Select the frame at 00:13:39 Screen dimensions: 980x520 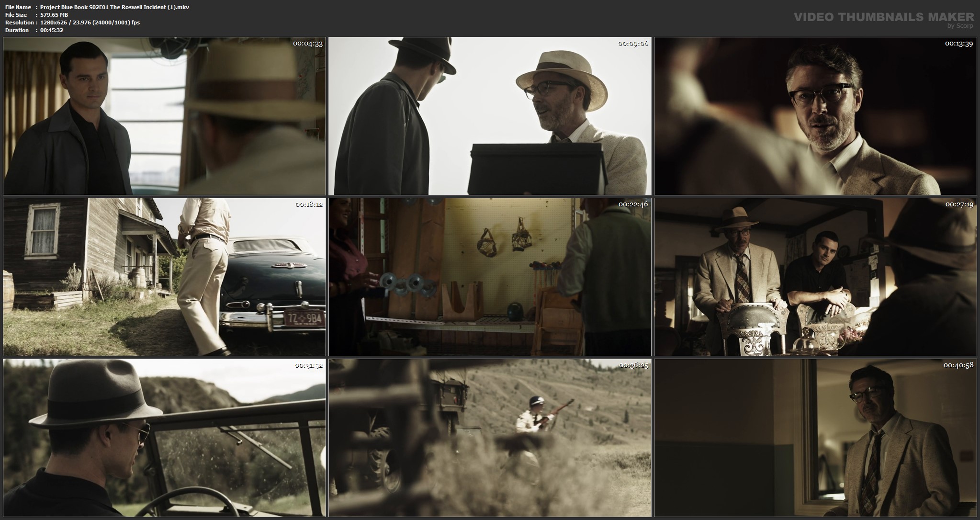click(x=815, y=116)
